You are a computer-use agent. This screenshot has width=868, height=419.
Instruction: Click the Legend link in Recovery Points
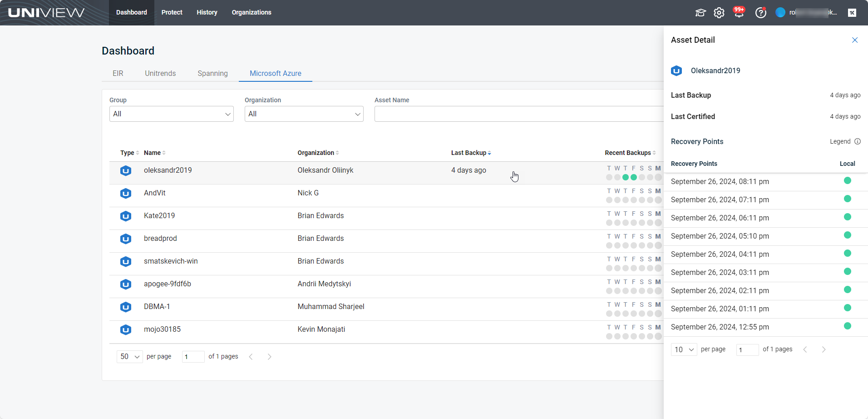[840, 141]
